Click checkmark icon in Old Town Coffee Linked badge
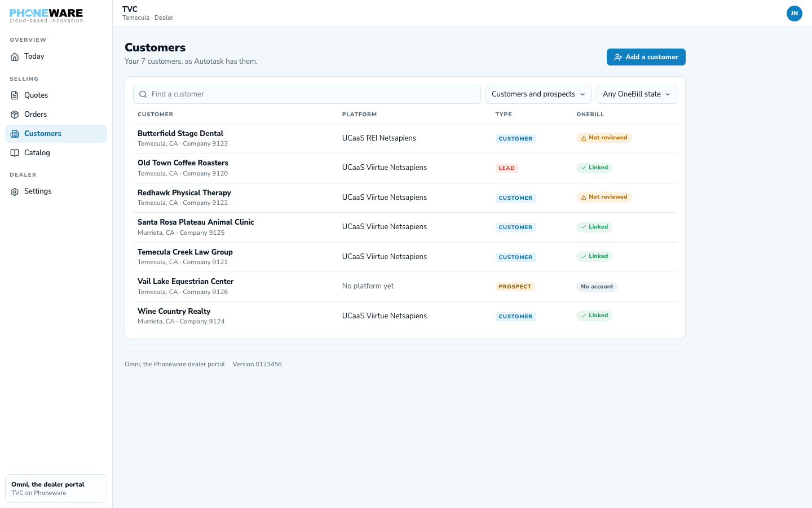812x508 pixels. point(584,168)
